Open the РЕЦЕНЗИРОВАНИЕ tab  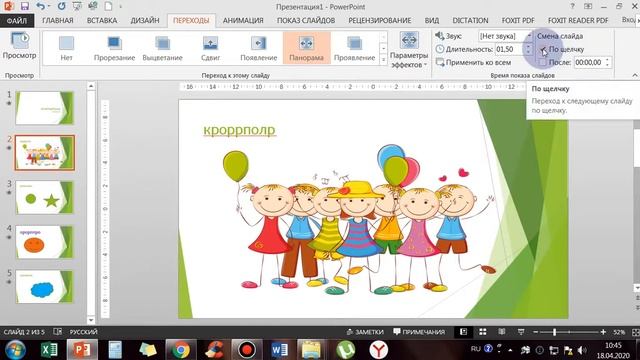tap(380, 20)
